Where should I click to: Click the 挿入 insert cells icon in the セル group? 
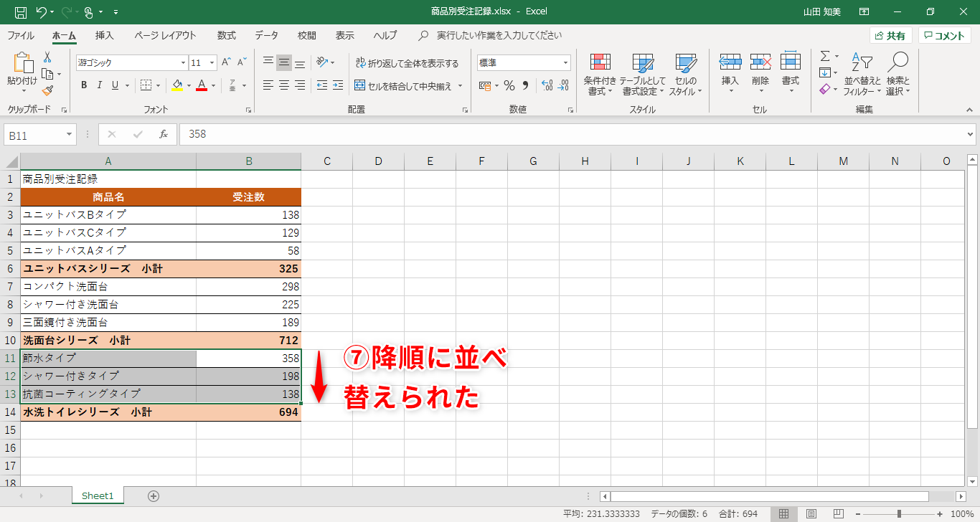pos(730,62)
